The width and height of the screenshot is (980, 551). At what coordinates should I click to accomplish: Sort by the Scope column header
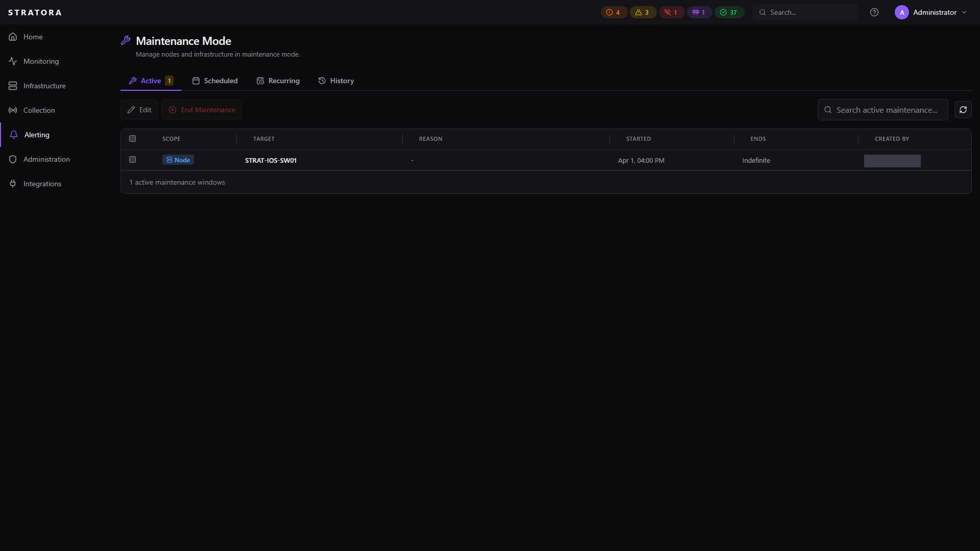pyautogui.click(x=171, y=139)
